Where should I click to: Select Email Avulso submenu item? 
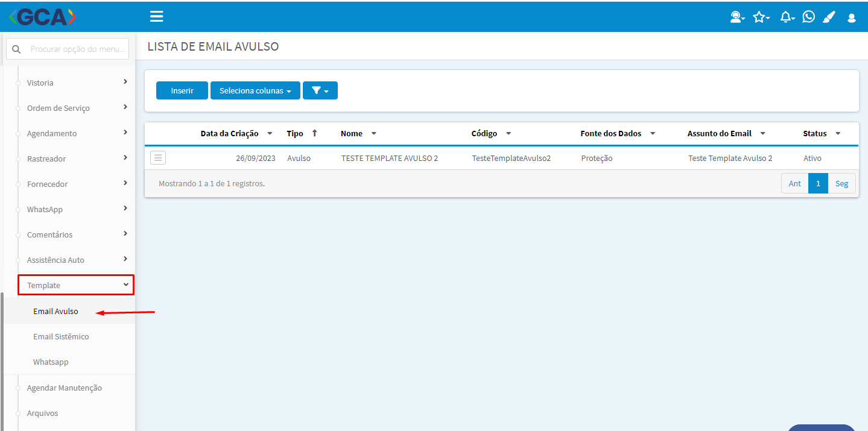[55, 312]
